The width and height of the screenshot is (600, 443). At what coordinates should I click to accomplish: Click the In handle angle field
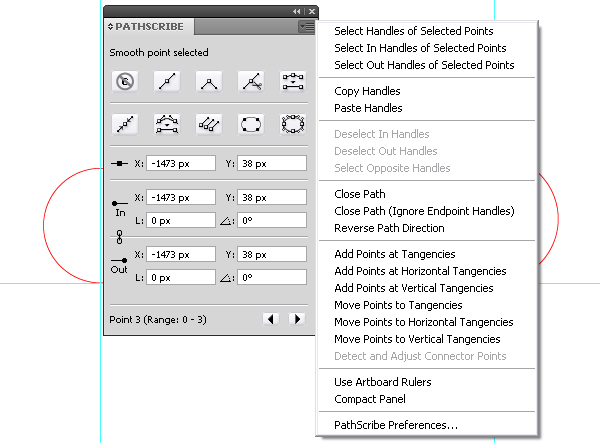(x=272, y=220)
